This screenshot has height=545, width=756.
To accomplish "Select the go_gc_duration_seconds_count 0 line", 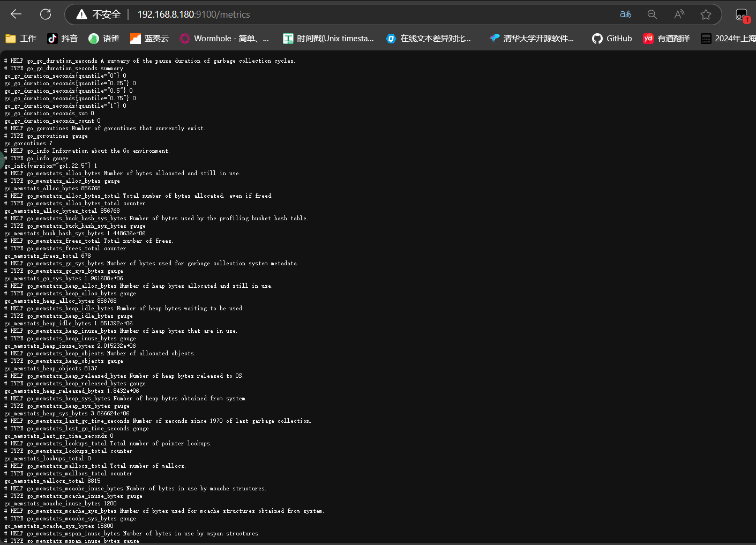I will tap(53, 121).
